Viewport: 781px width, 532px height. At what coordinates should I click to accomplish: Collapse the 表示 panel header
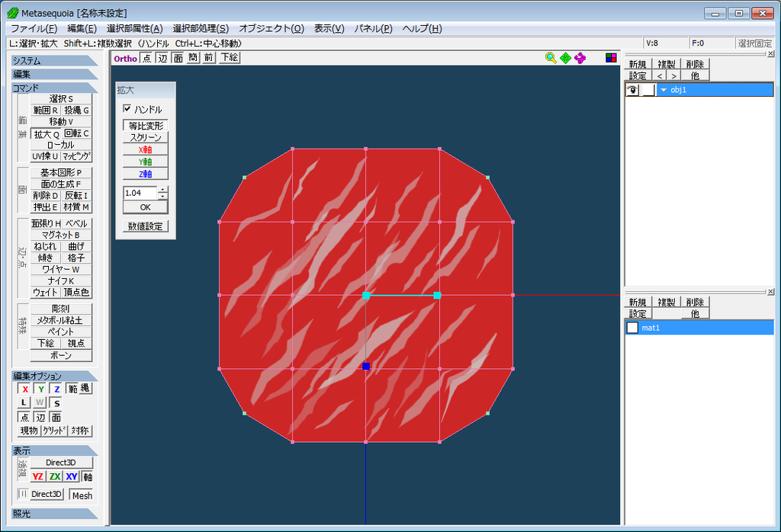tap(55, 450)
